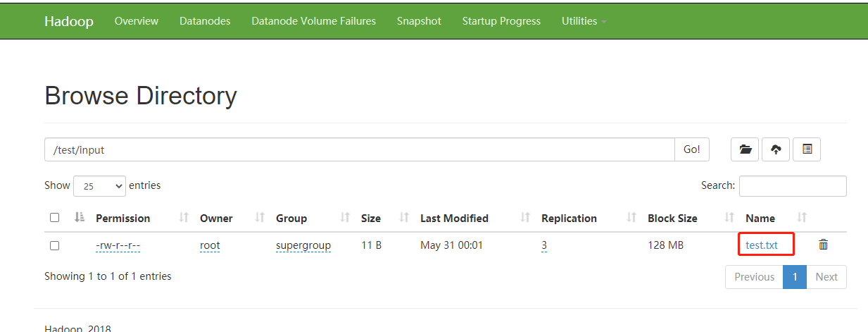Click the Next pagination button
This screenshot has height=332, width=868.
click(x=826, y=277)
